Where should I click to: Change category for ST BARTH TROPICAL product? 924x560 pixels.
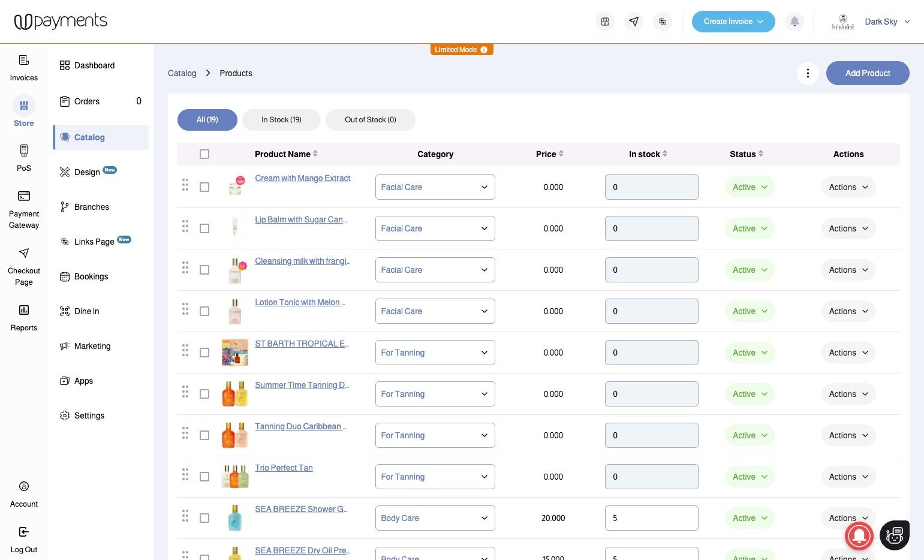pos(435,353)
